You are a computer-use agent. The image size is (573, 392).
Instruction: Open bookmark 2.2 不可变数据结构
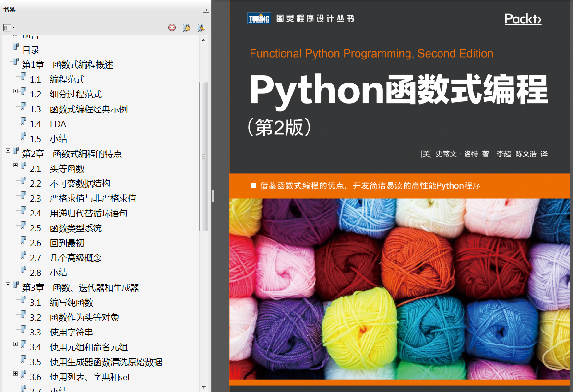(x=70, y=183)
